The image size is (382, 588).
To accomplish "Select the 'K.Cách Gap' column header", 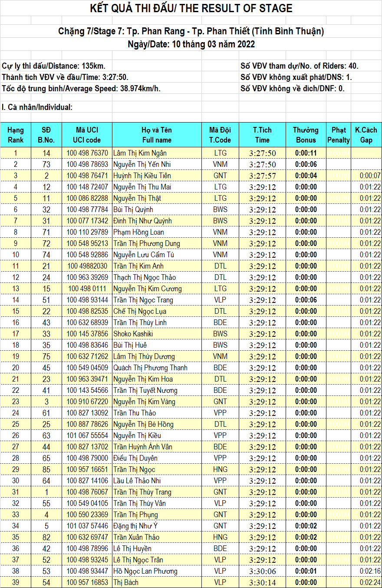I will pyautogui.click(x=366, y=135).
